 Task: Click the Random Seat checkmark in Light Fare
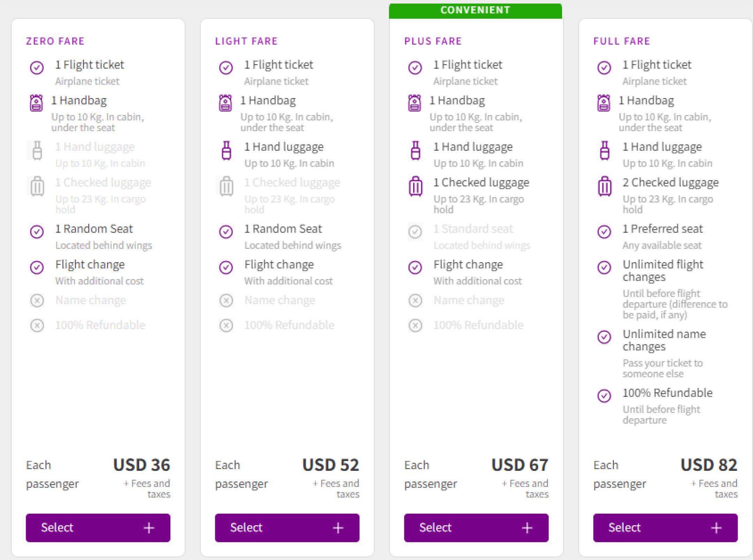click(x=226, y=232)
